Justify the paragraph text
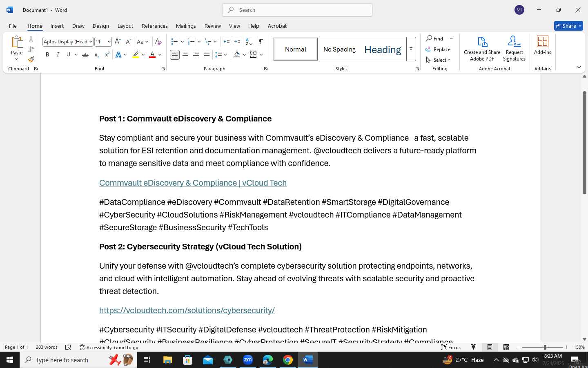Image resolution: width=588 pixels, height=368 pixels. (x=207, y=55)
